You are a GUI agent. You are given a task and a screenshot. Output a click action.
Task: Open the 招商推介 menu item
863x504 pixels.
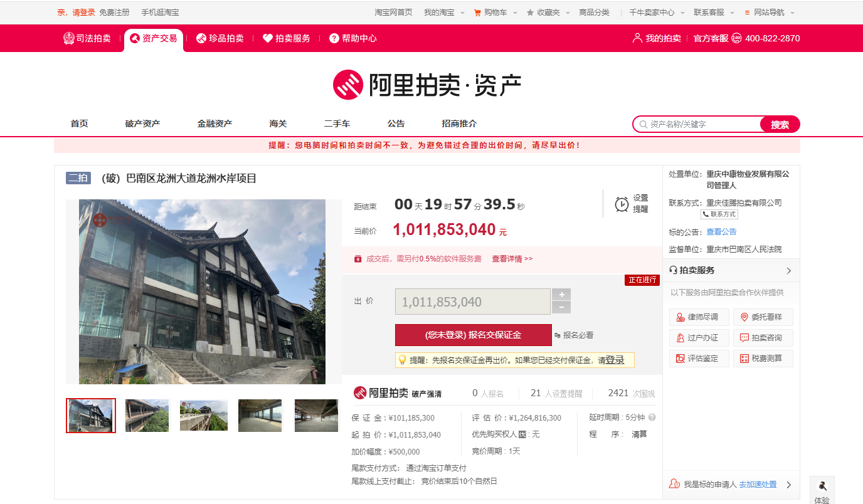click(459, 123)
